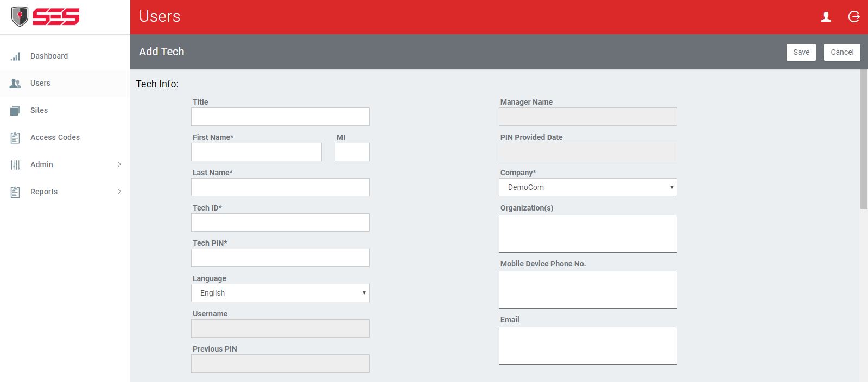Focus the Tech PIN input field
Image resolution: width=868 pixels, height=382 pixels.
coord(280,258)
